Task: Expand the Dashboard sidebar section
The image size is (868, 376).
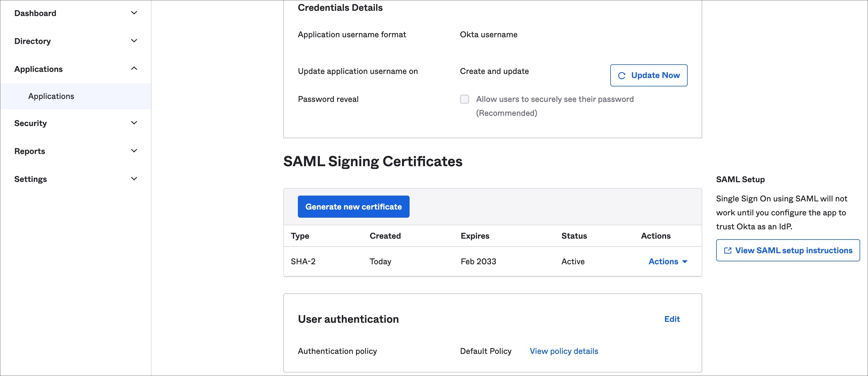Action: pyautogui.click(x=134, y=13)
